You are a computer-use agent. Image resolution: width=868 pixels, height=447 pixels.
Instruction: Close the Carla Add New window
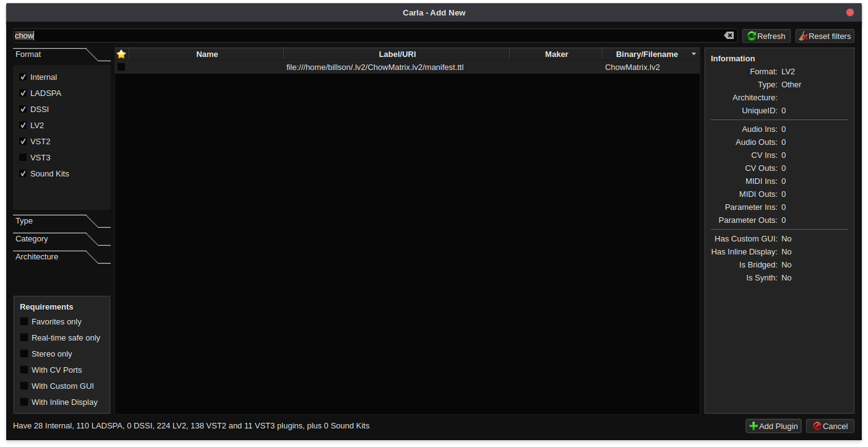coord(850,12)
